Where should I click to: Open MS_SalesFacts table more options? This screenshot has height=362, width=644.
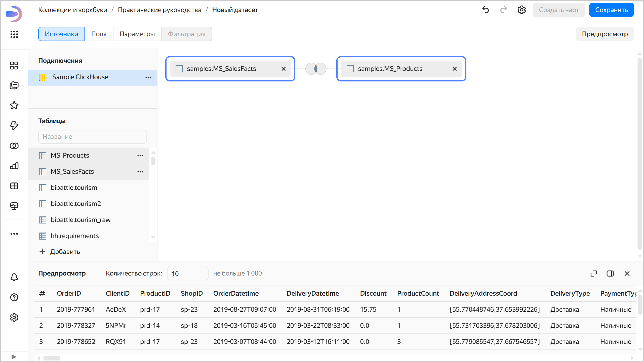pos(140,172)
